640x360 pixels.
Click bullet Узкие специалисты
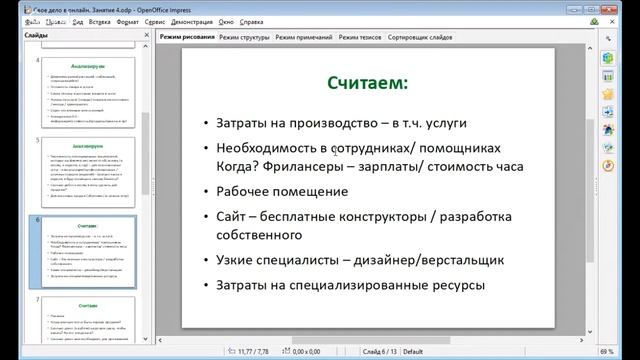pyautogui.click(x=360, y=260)
